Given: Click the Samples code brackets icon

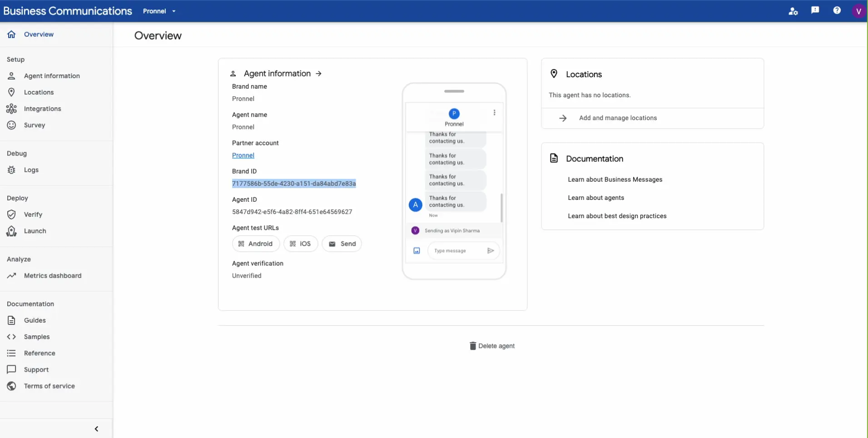Looking at the screenshot, I should tap(11, 337).
